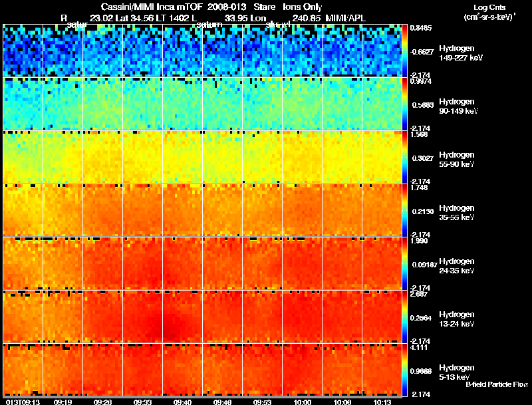Image resolution: width=532 pixels, height=405 pixels.
Task: Click the 'Lat 34.56' latitude readout
Action: pos(134,18)
